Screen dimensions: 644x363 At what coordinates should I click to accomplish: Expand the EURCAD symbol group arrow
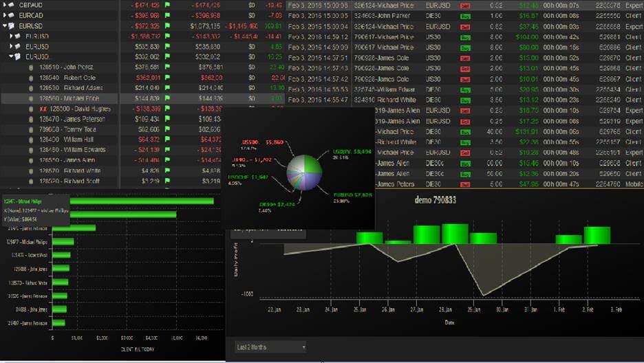[x=5, y=15]
